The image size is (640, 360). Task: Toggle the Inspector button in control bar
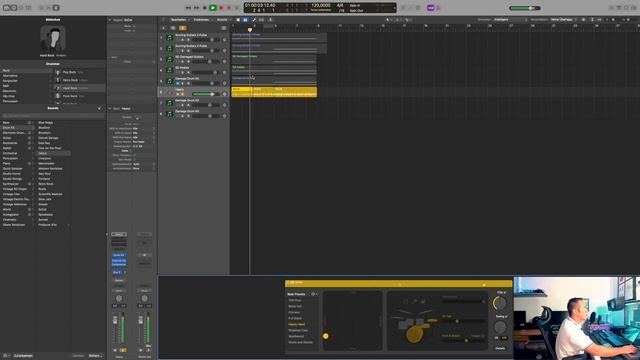[13, 8]
